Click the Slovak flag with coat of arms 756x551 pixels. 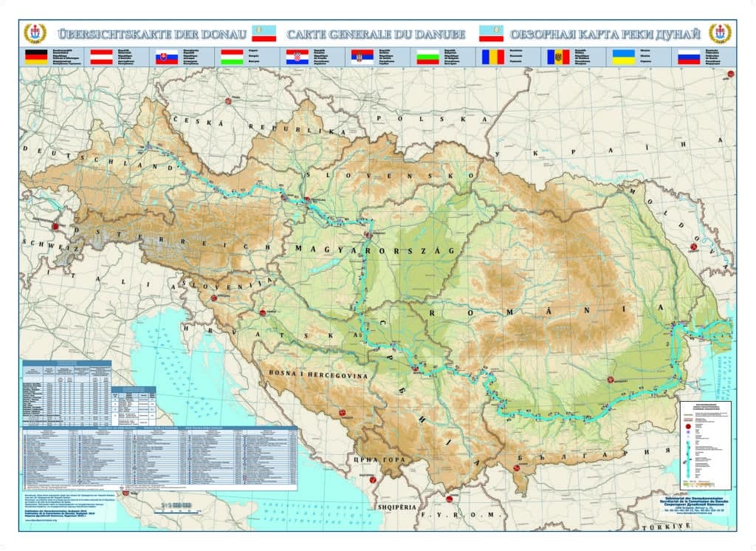[x=166, y=57]
